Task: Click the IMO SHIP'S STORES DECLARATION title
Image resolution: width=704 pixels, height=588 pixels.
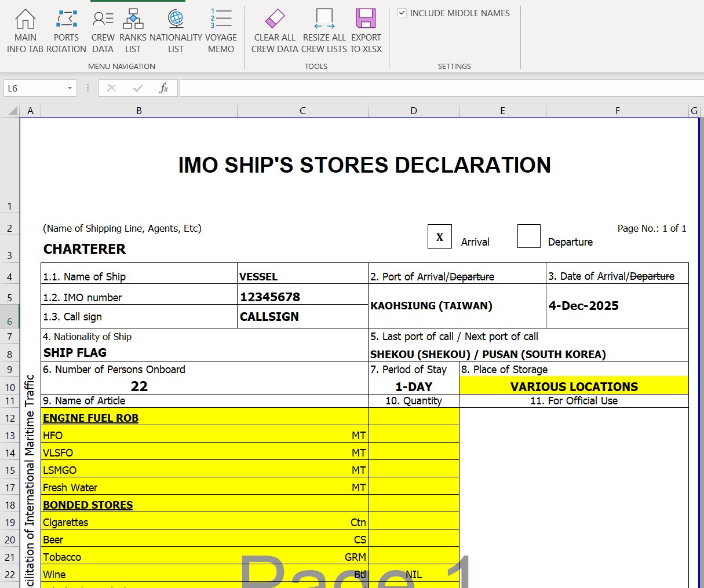Action: click(364, 165)
